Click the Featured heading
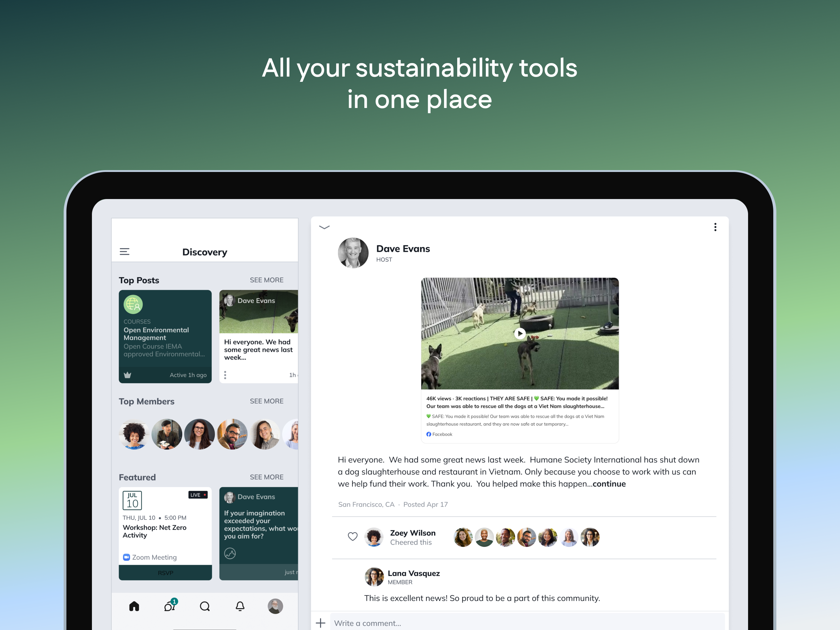 [x=137, y=478]
